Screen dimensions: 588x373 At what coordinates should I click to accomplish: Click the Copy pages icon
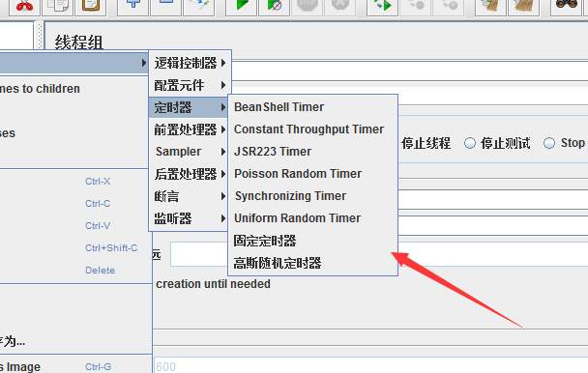click(x=57, y=7)
